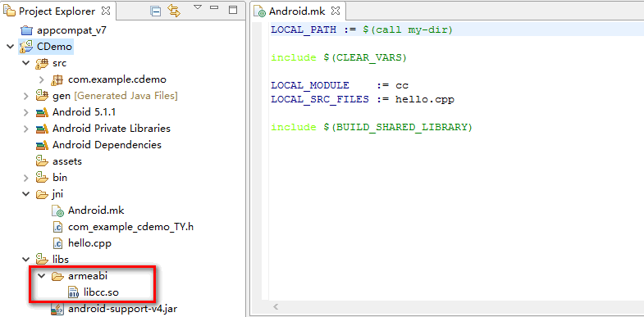Switch to the Android.mk editor tab

(x=296, y=11)
